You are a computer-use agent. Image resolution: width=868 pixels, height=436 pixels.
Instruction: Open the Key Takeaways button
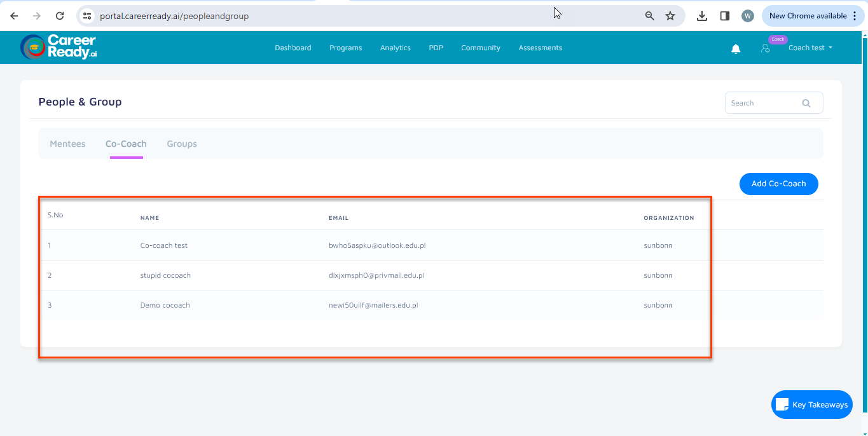(x=812, y=405)
